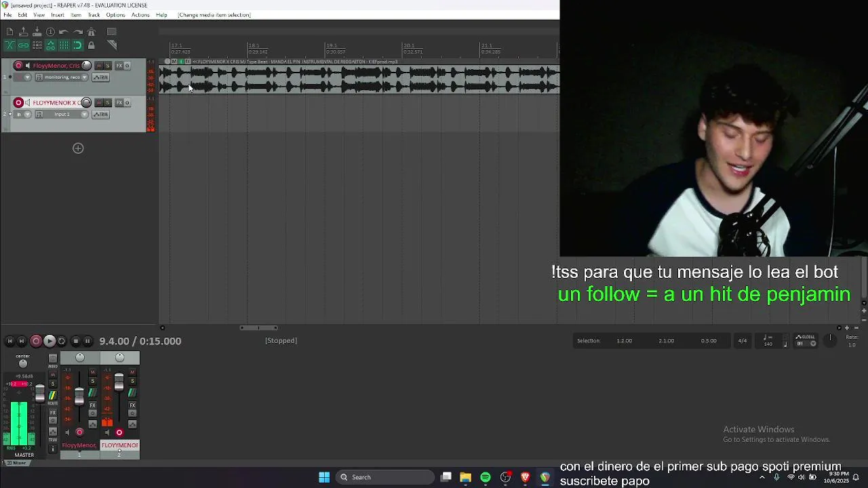Click the top-right toolbar rectangle icon
The image size is (868, 488).
[112, 32]
